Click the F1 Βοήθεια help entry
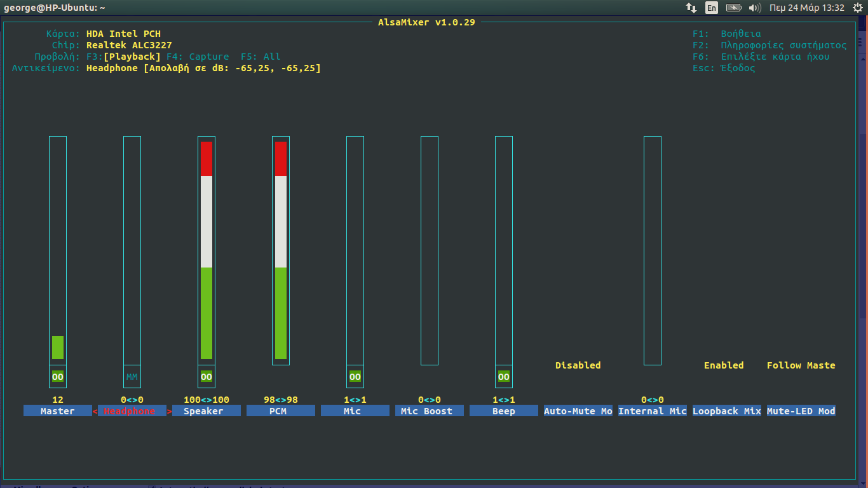This screenshot has width=868, height=488. 727,34
